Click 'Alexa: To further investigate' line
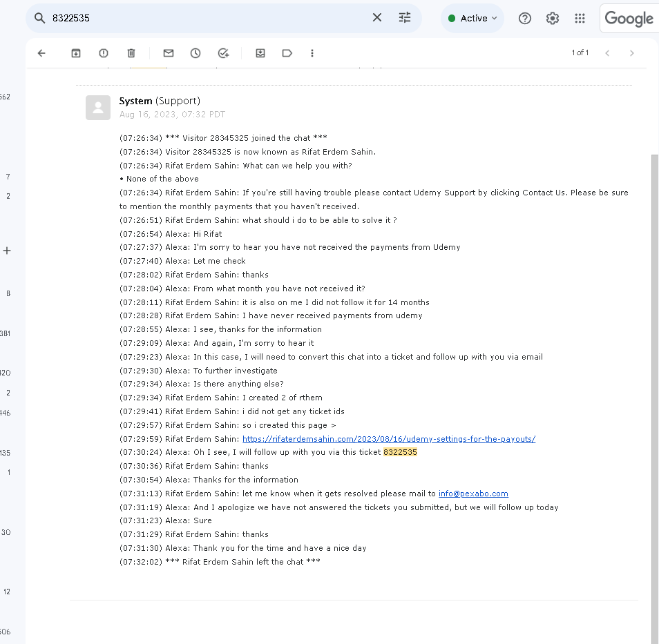Viewport: 659px width, 644px height. (x=198, y=371)
